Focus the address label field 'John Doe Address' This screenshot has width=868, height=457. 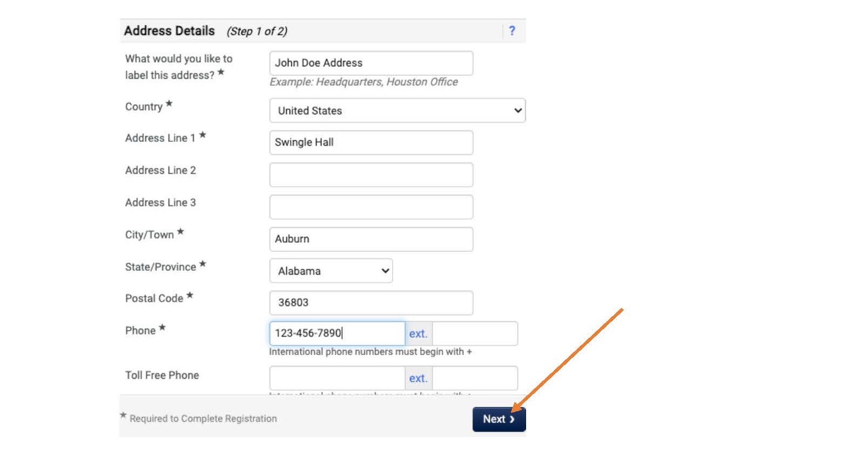371,63
